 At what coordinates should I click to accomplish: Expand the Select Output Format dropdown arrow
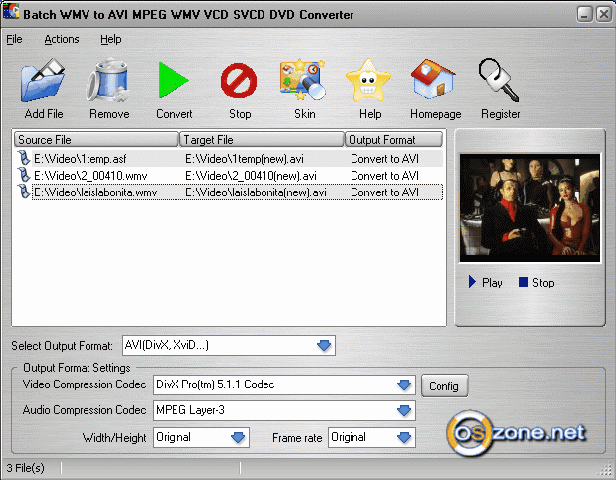tap(324, 346)
